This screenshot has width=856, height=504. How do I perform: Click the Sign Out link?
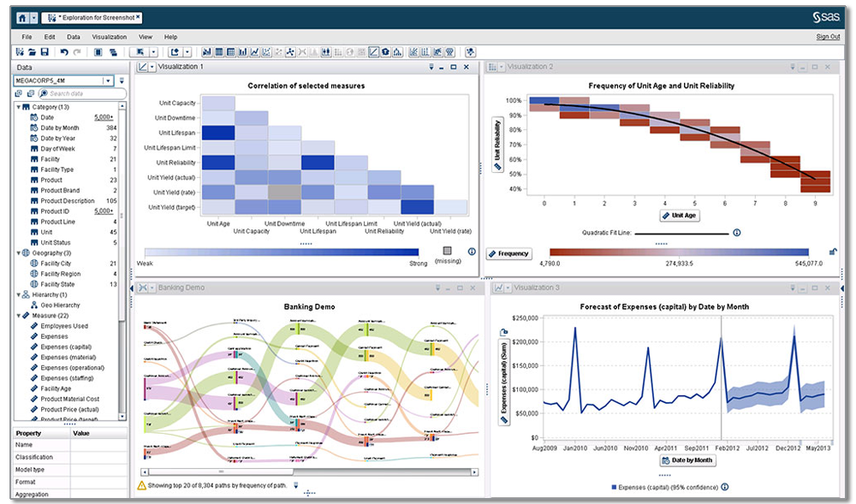coord(827,36)
